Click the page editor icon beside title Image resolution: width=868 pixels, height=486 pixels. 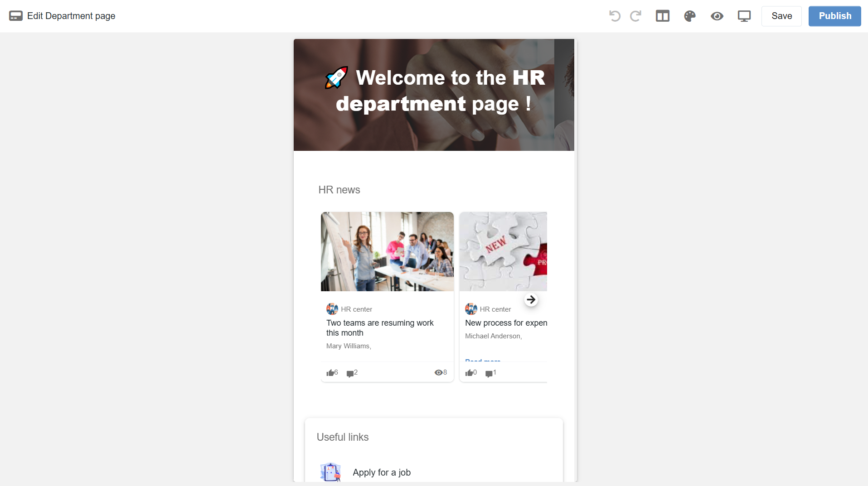point(16,16)
